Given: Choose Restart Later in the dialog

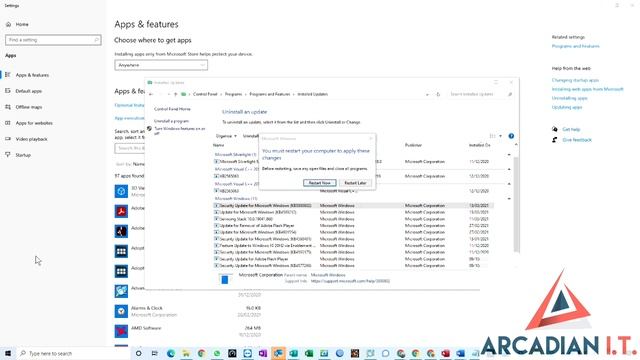Looking at the screenshot, I should [355, 183].
